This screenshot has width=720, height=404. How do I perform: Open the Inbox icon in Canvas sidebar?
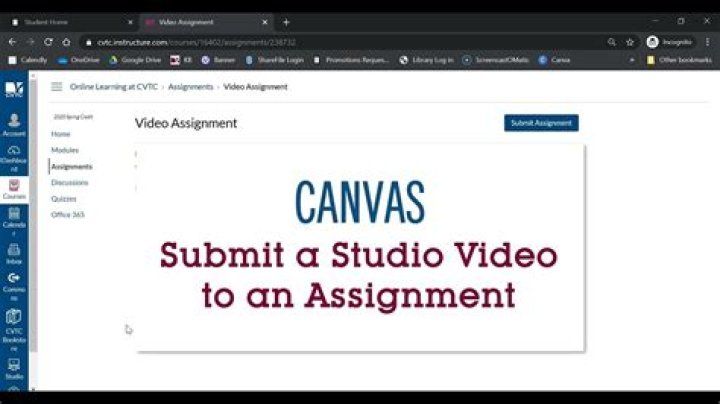pos(14,253)
